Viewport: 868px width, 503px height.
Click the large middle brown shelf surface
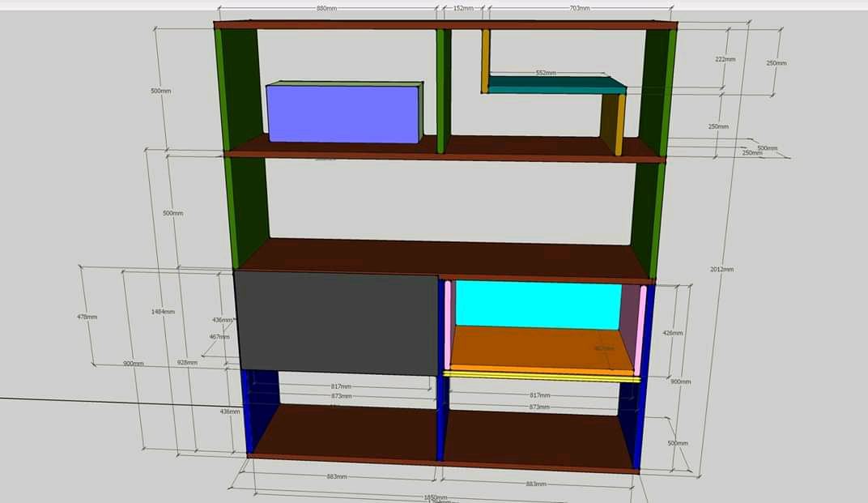[x=445, y=258]
